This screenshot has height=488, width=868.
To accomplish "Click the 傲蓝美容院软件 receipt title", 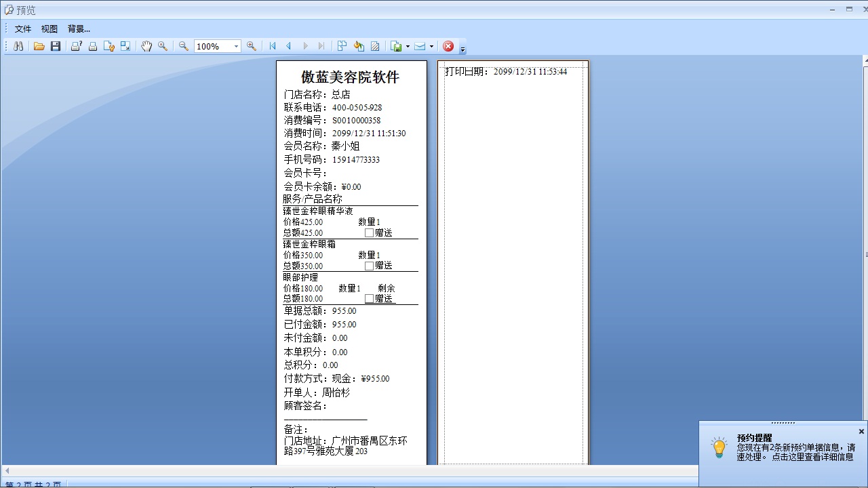I will (350, 77).
